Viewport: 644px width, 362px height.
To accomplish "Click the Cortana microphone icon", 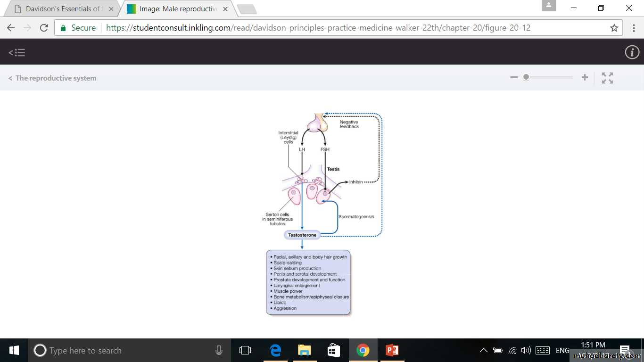I will click(x=219, y=350).
